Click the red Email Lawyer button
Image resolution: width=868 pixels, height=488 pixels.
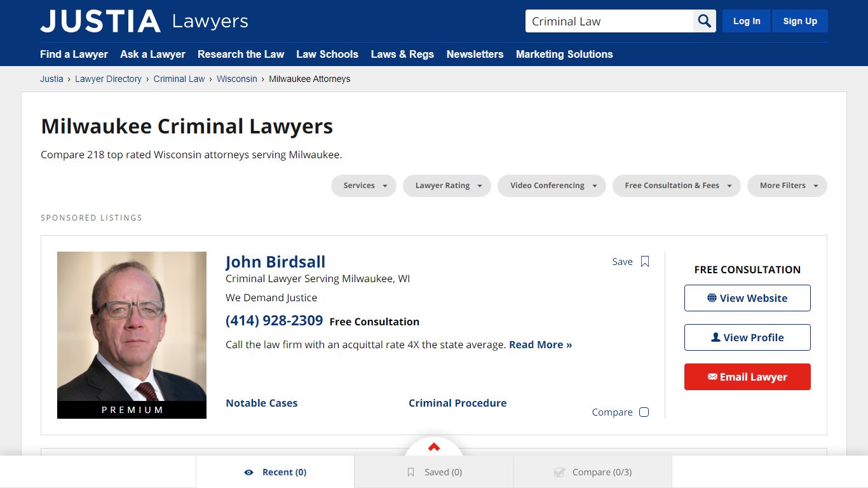point(747,377)
